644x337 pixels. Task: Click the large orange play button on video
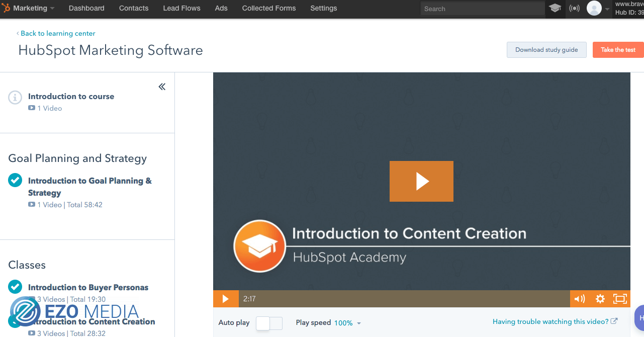point(421,181)
